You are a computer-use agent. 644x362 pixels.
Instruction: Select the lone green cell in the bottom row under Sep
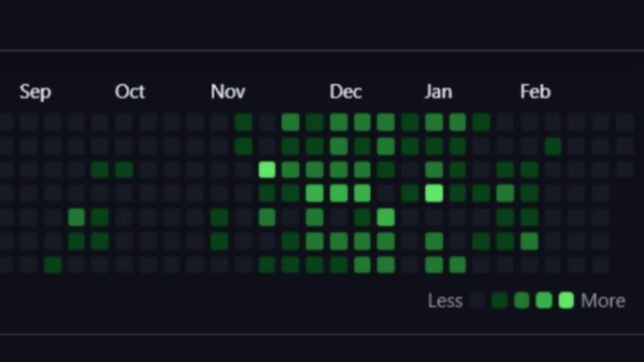[53, 265]
